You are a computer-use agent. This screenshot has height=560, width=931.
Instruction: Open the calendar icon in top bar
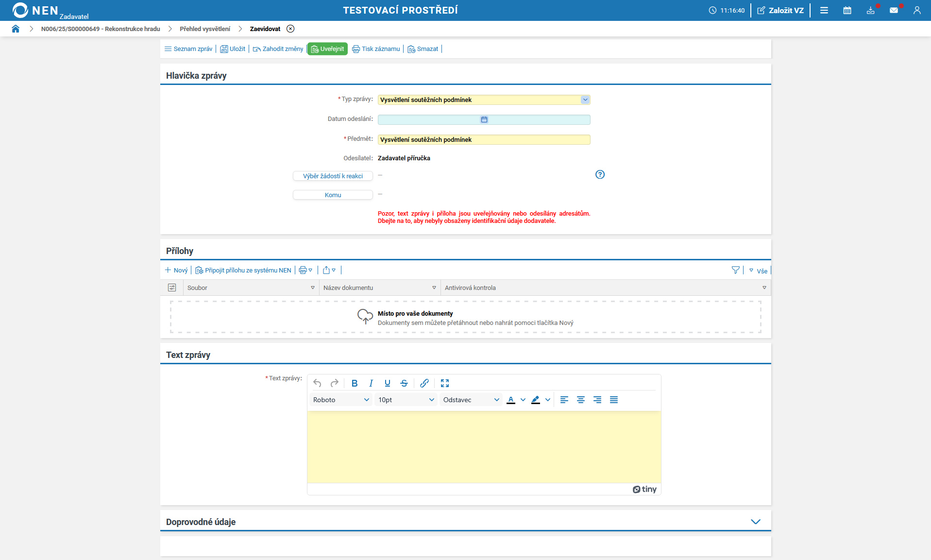coord(847,10)
